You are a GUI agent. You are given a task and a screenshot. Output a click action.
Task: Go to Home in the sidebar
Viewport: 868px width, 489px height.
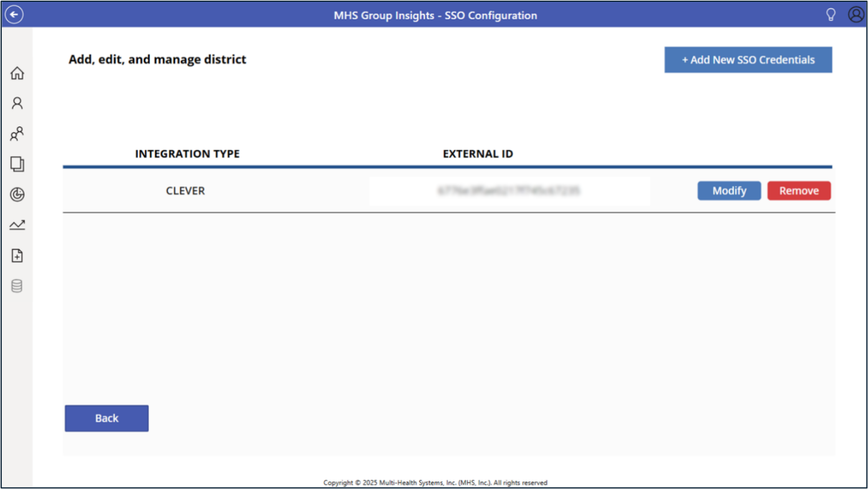17,73
